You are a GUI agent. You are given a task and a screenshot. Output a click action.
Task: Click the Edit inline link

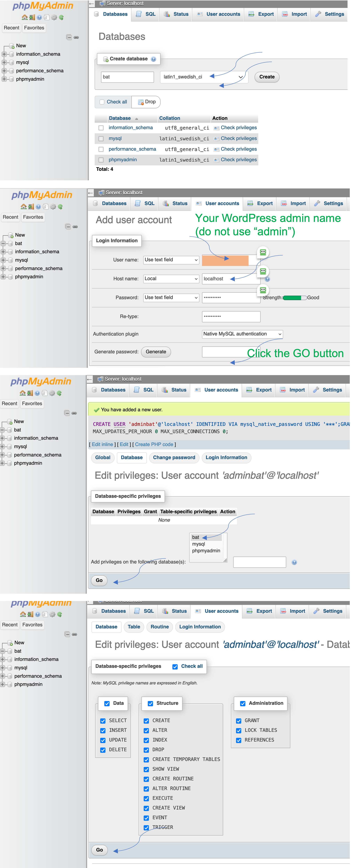pyautogui.click(x=102, y=445)
